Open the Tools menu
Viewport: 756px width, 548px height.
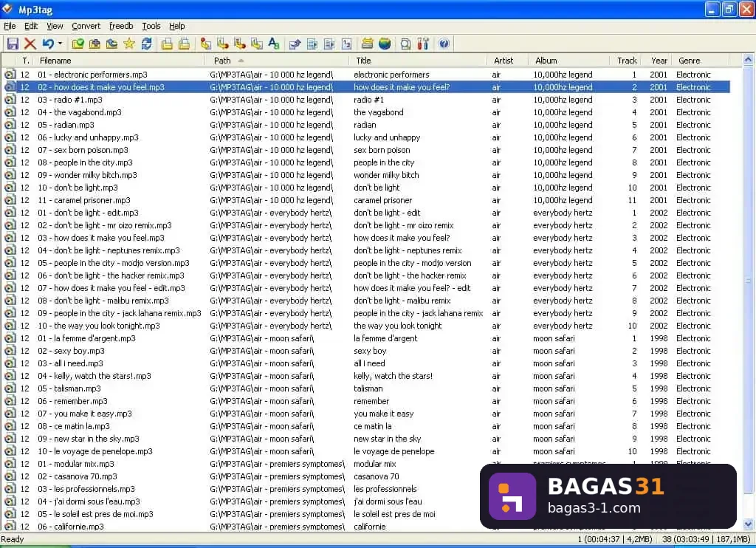click(x=151, y=26)
